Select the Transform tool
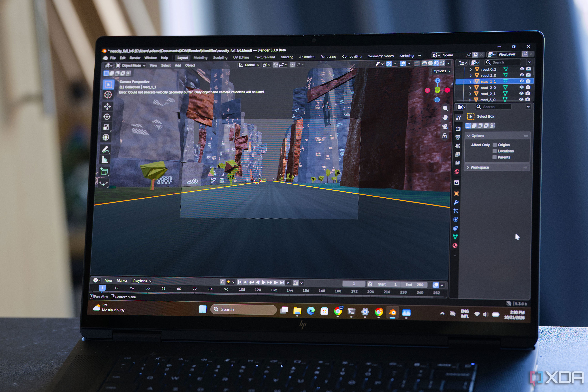The image size is (588, 392). click(x=106, y=137)
